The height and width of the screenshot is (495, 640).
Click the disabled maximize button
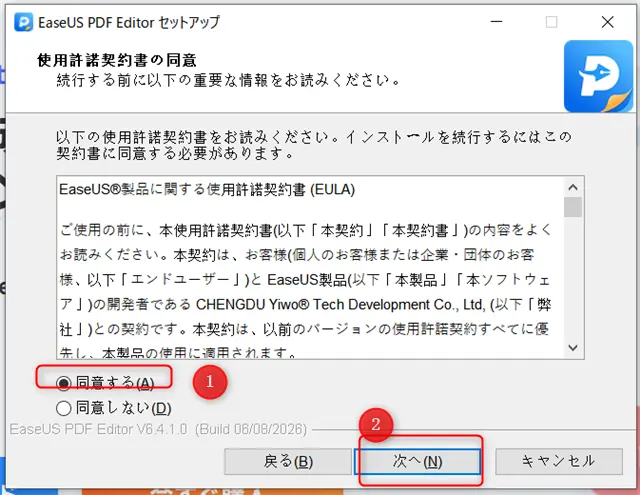551,22
